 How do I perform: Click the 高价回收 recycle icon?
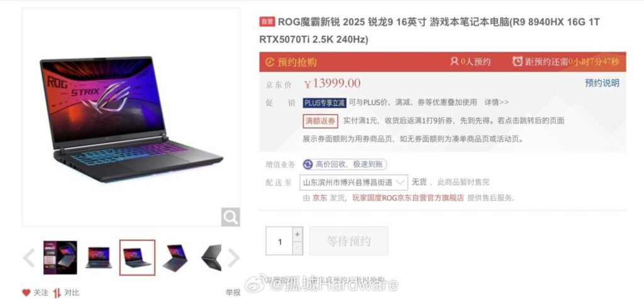tap(308, 164)
